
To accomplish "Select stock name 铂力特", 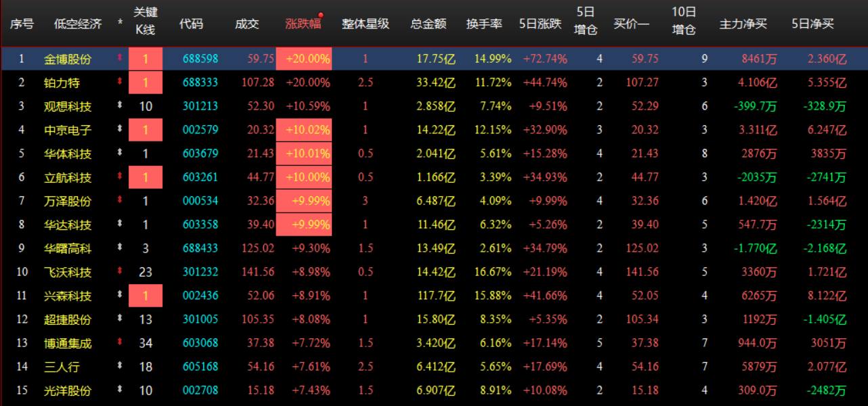I will (62, 83).
